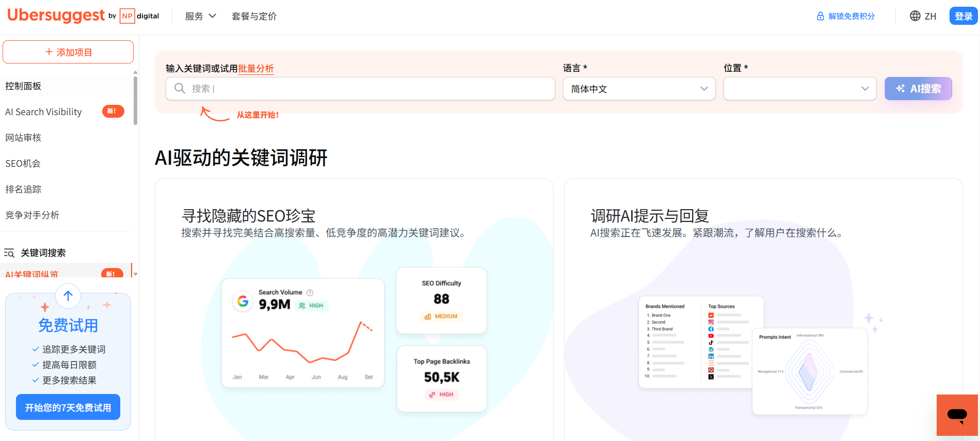Click the Search Volume help icon
This screenshot has width=980, height=441.
(x=310, y=292)
